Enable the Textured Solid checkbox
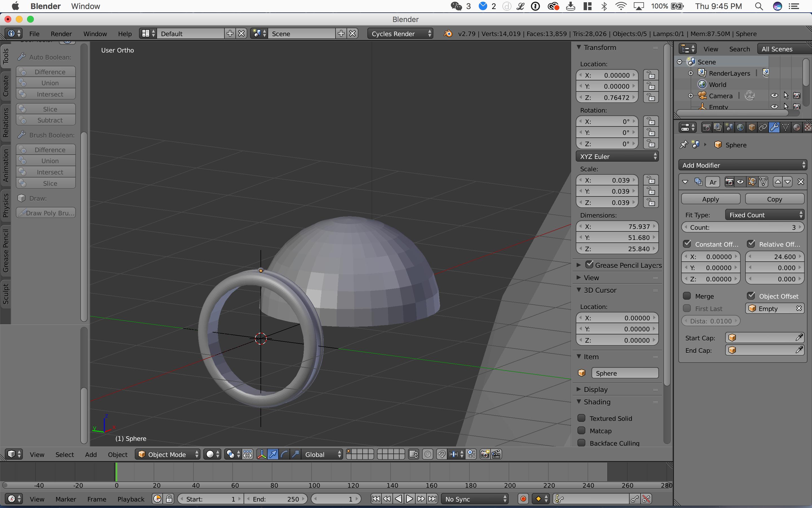 [x=581, y=418]
